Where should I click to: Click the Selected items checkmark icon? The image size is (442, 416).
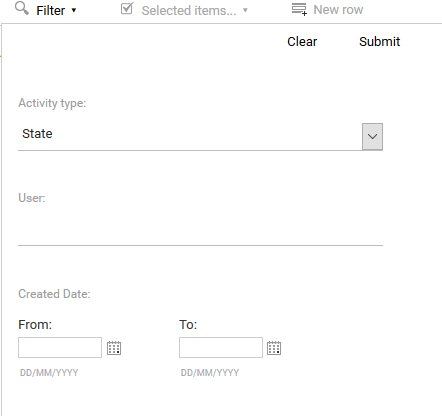point(127,9)
